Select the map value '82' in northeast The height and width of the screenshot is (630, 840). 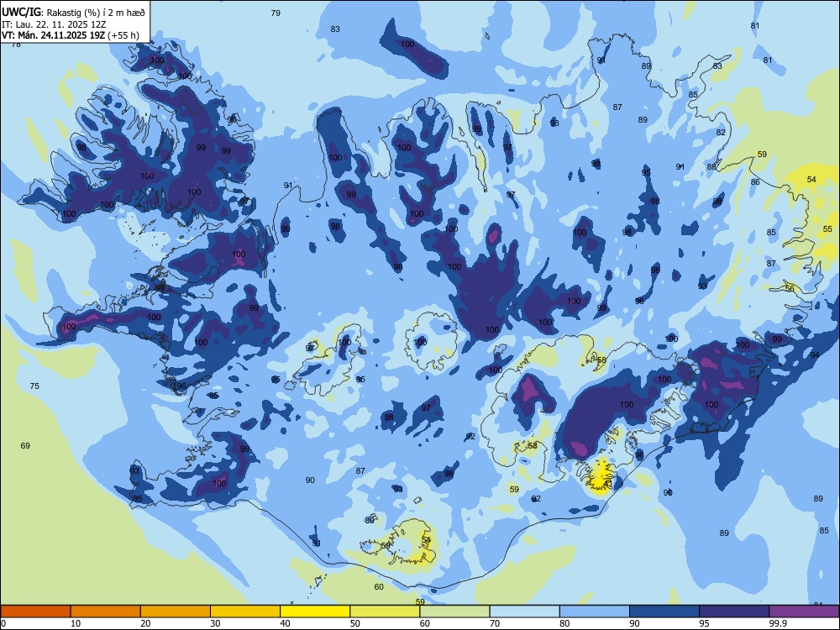pos(721,133)
